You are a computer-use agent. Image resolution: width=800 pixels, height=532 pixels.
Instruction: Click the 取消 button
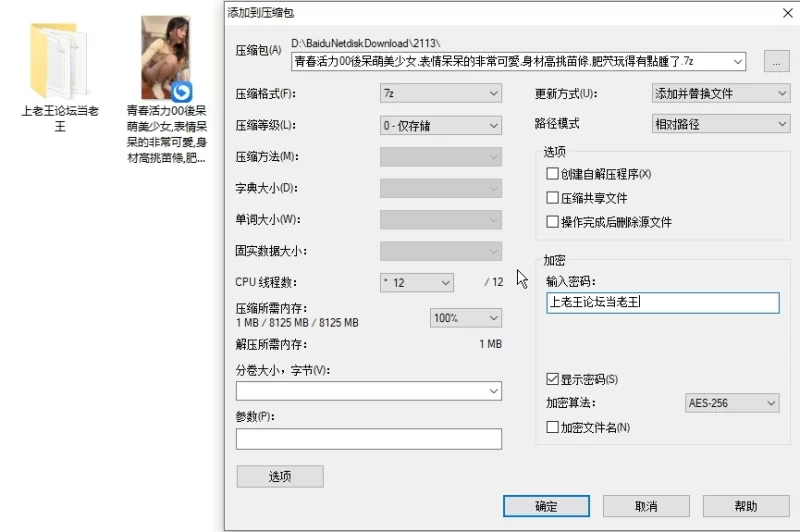647,506
